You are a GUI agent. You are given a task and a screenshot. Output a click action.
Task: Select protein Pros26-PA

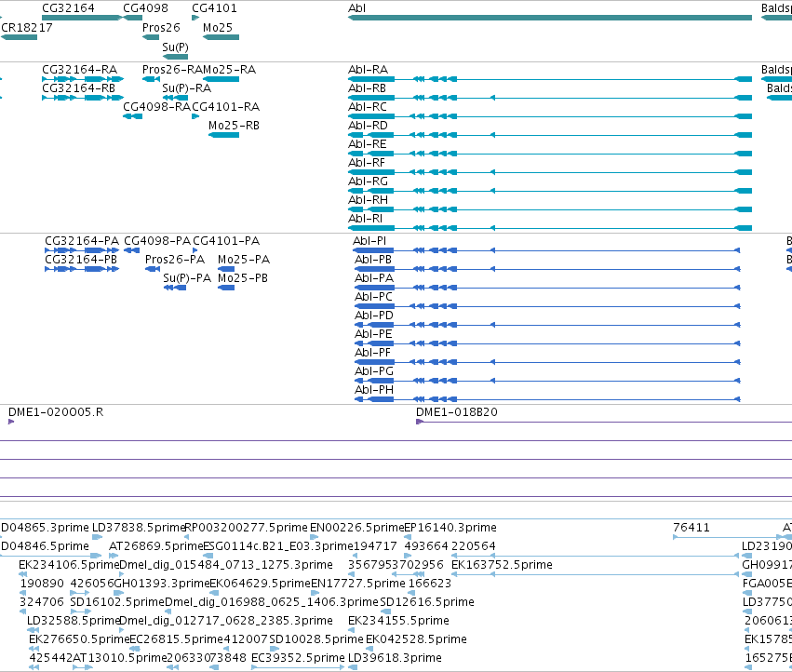pyautogui.click(x=175, y=259)
